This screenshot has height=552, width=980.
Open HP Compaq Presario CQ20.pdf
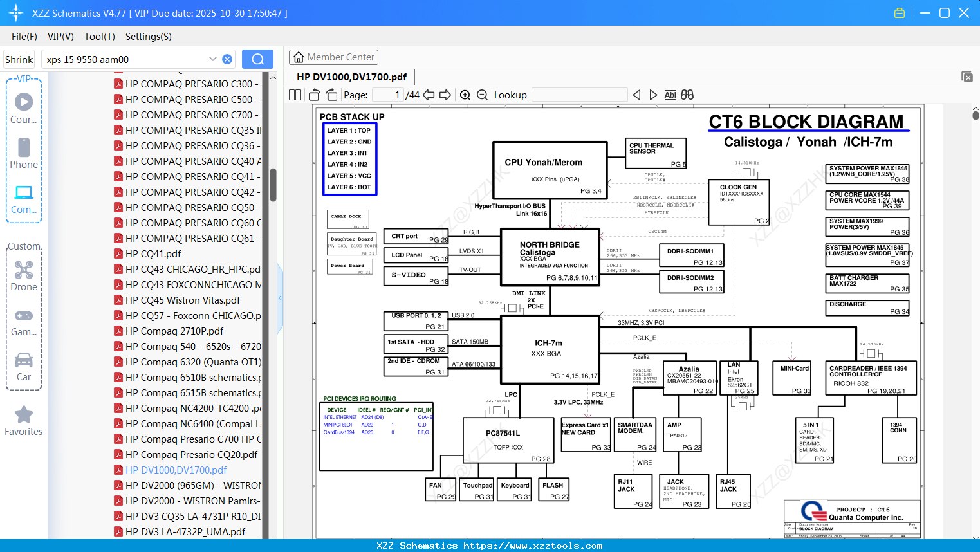tap(186, 454)
